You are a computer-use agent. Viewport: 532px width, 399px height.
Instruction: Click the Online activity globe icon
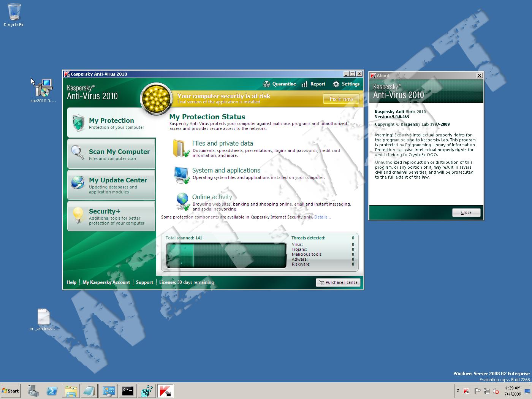183,201
